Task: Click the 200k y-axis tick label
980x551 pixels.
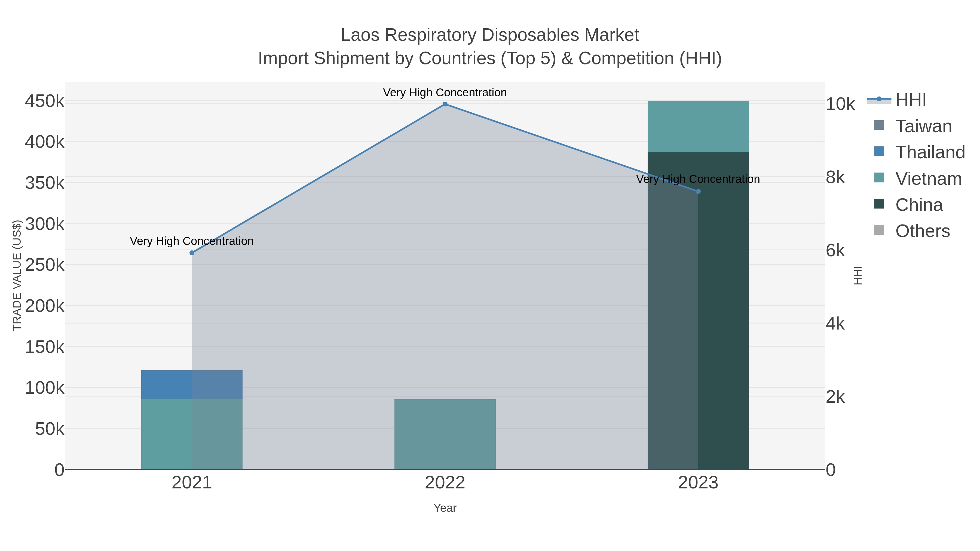Action: pyautogui.click(x=45, y=306)
